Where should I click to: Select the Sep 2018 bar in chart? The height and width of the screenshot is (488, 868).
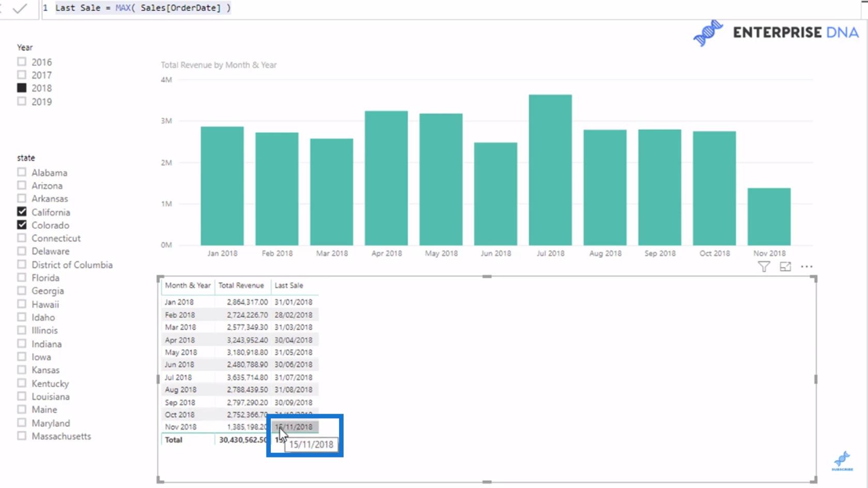pyautogui.click(x=660, y=187)
